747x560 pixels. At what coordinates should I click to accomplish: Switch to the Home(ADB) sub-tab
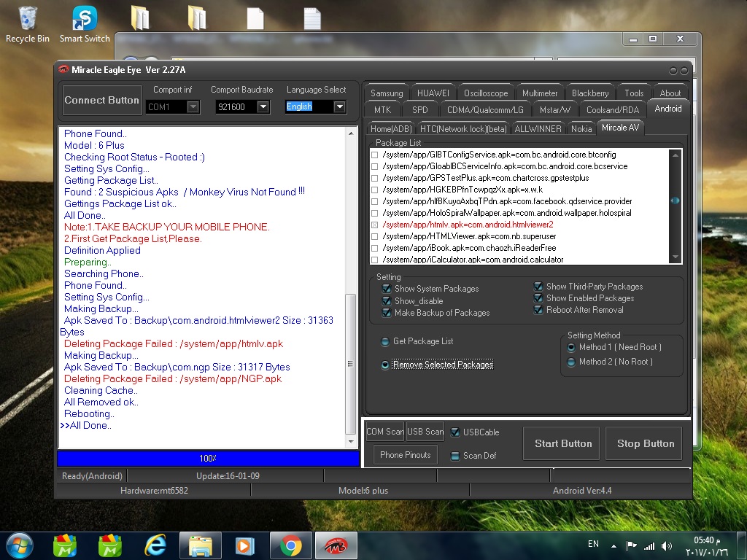pyautogui.click(x=391, y=128)
